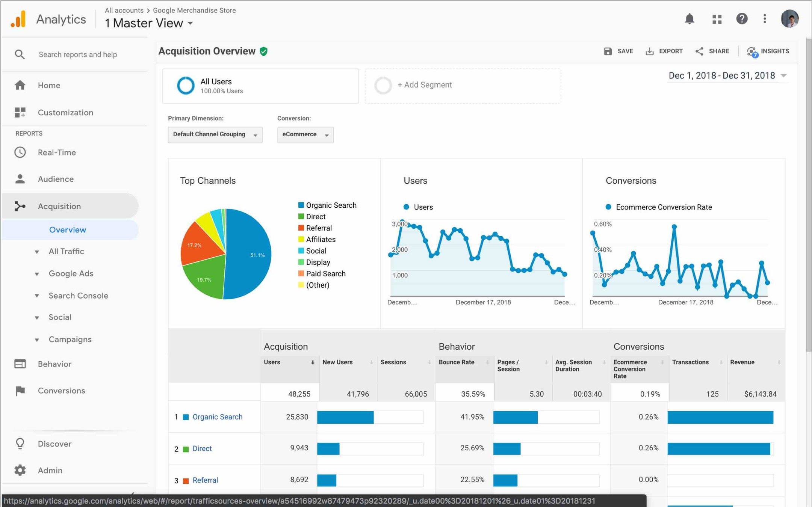Open the date range picker dropdown
Viewport: 812px width, 507px height.
(727, 75)
